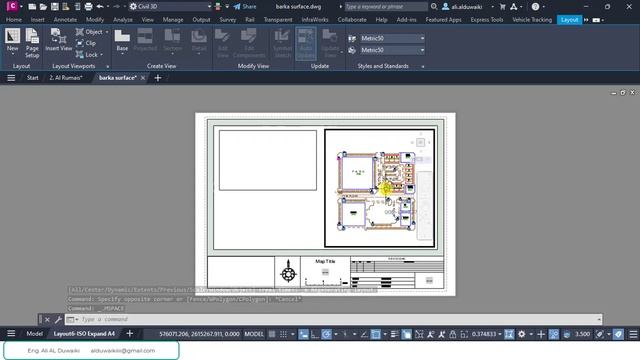Click the compass north arrow block
640x360 pixels.
pos(288,271)
